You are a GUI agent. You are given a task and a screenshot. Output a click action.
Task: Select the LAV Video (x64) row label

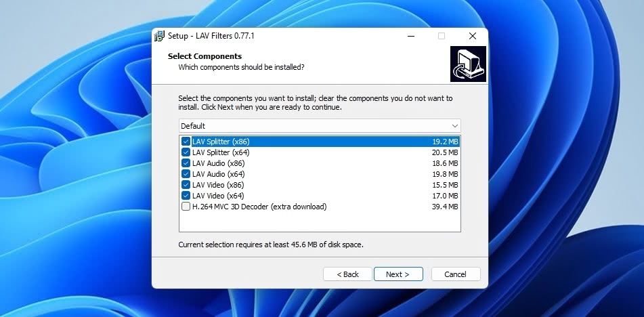[218, 196]
